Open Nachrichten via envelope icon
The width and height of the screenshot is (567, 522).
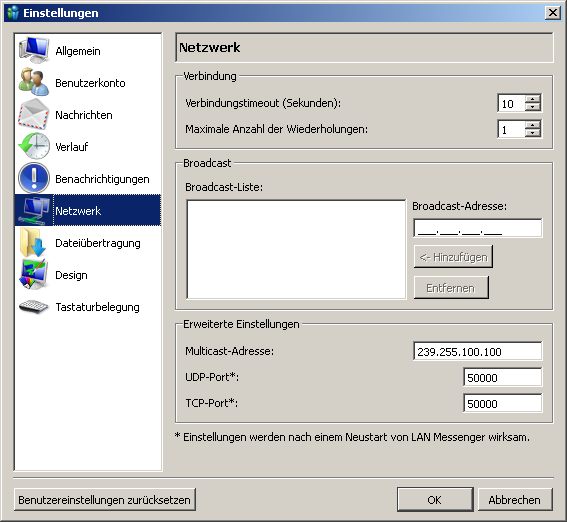pyautogui.click(x=34, y=114)
